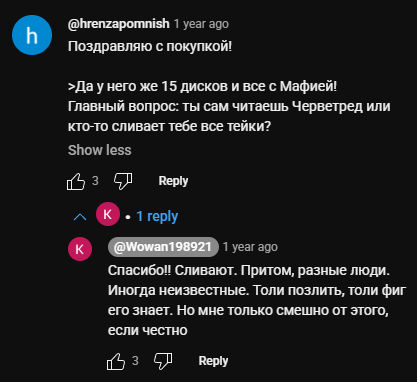Dislike the comment by @hrenzapomnish
417x382 pixels.
coord(123,181)
